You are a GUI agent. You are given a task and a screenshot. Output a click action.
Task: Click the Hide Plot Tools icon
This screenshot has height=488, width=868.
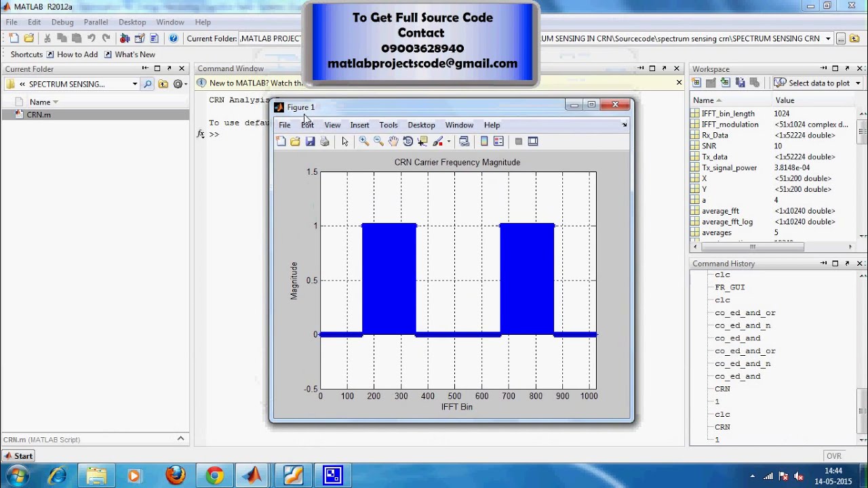[x=519, y=141]
